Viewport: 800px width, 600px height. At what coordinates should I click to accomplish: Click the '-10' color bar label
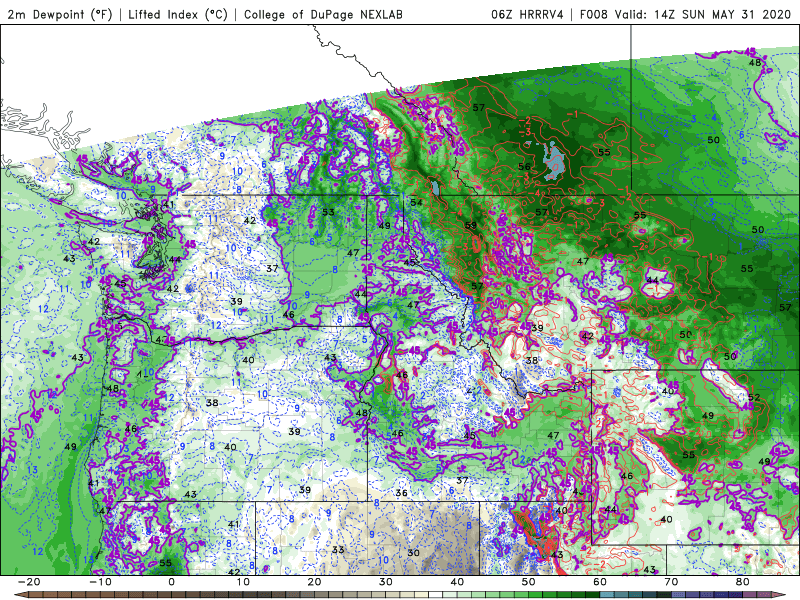(100, 582)
